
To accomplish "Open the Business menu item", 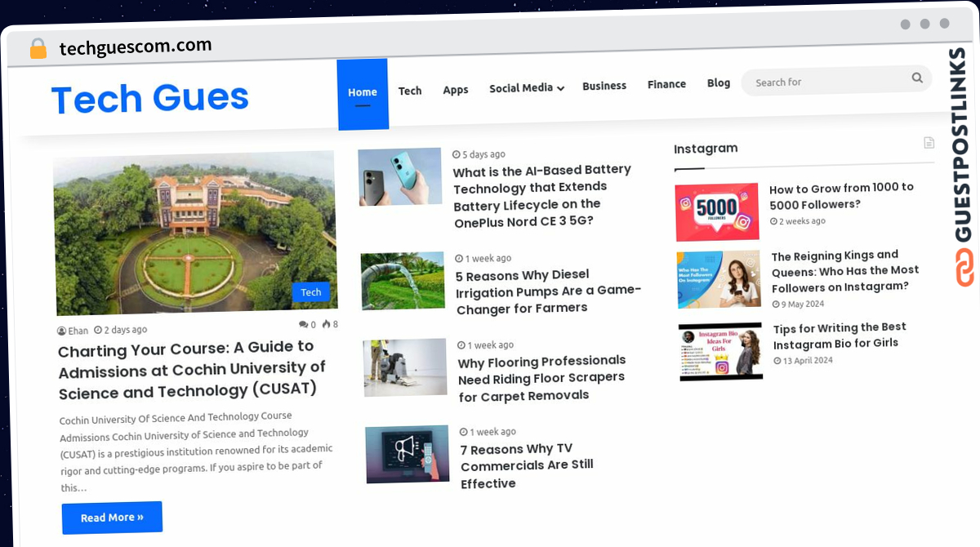I will coord(604,86).
